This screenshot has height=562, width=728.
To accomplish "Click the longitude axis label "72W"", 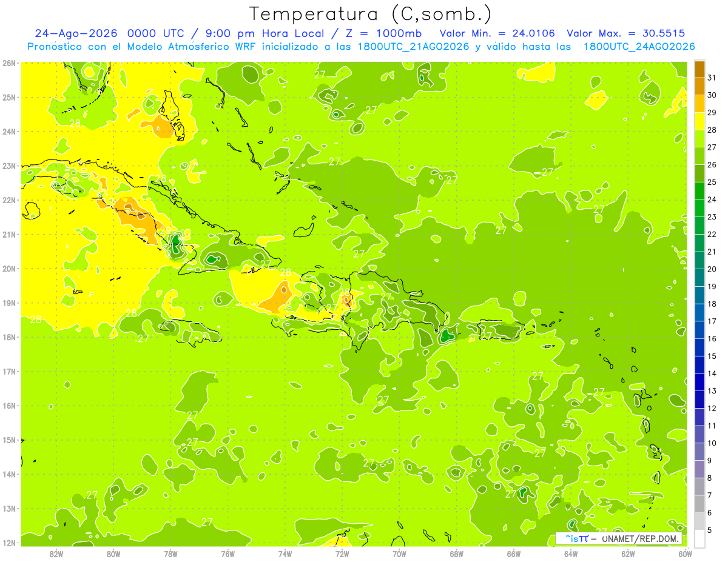I will 342,554.
